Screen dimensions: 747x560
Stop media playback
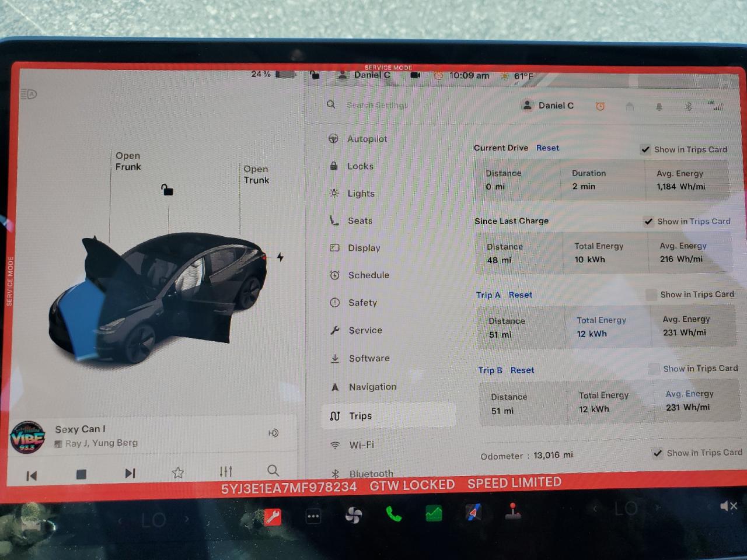(x=81, y=474)
